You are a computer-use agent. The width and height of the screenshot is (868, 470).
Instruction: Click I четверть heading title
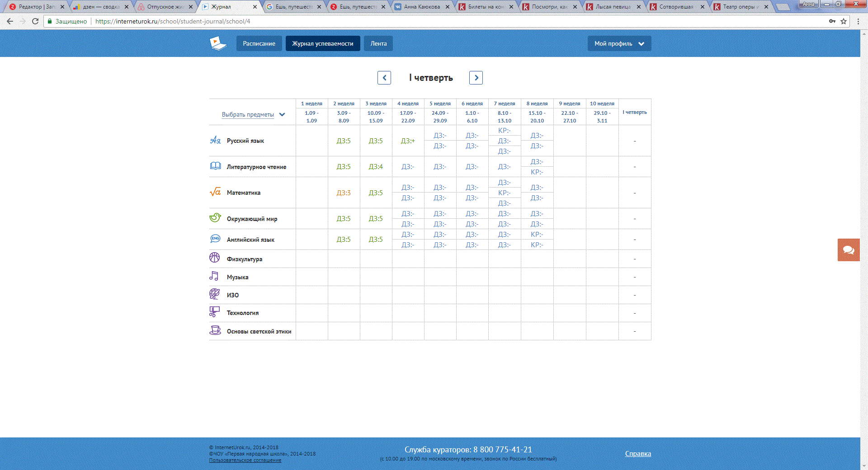pos(431,78)
